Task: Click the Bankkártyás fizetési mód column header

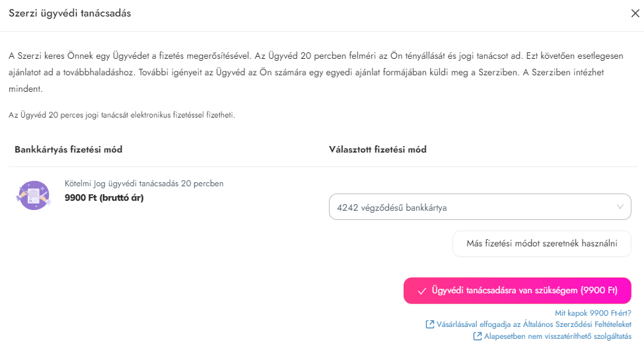Action: [68, 149]
